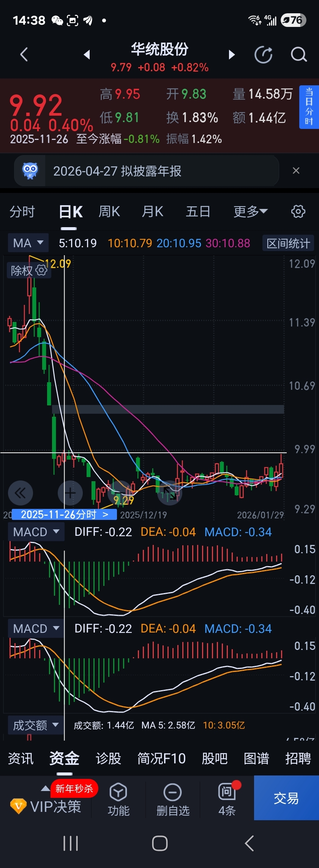Tap the stock title 华统股份
Screen dimensions: 319x868
(x=159, y=49)
